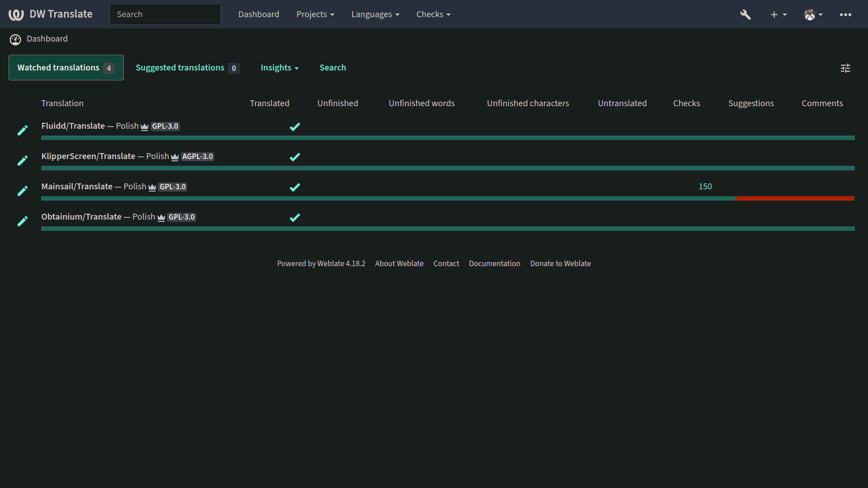Select the Watched translations tab

click(x=66, y=67)
